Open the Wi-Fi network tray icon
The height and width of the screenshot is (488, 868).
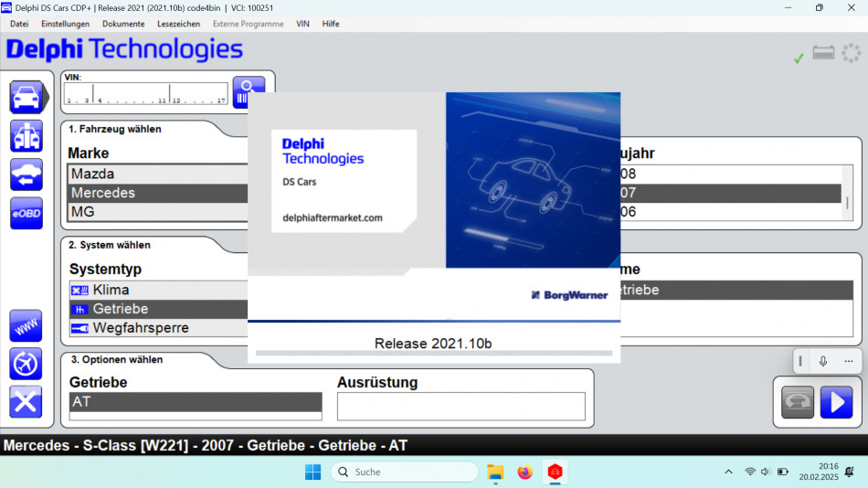750,472
